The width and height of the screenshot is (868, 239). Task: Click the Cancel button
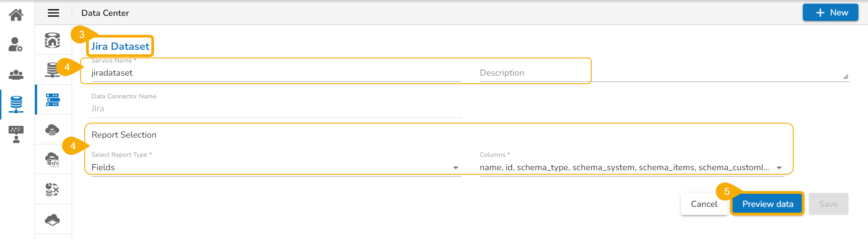click(704, 204)
